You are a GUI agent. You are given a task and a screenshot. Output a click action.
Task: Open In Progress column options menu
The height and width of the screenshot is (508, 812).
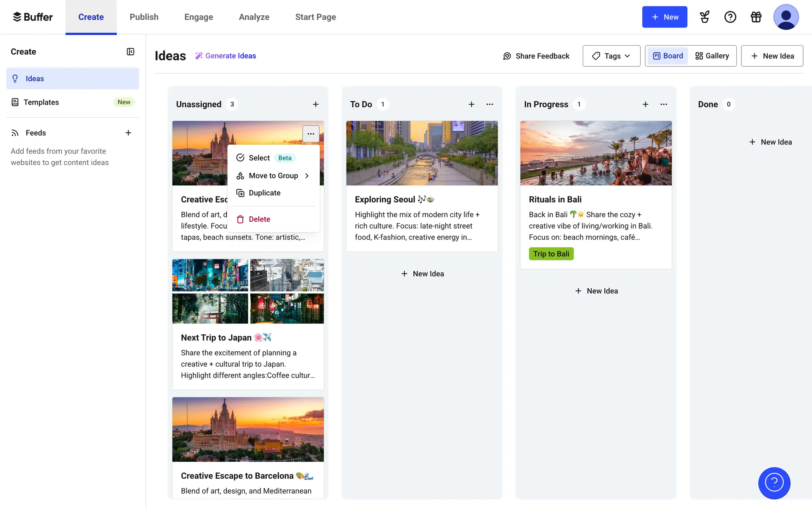tap(664, 104)
